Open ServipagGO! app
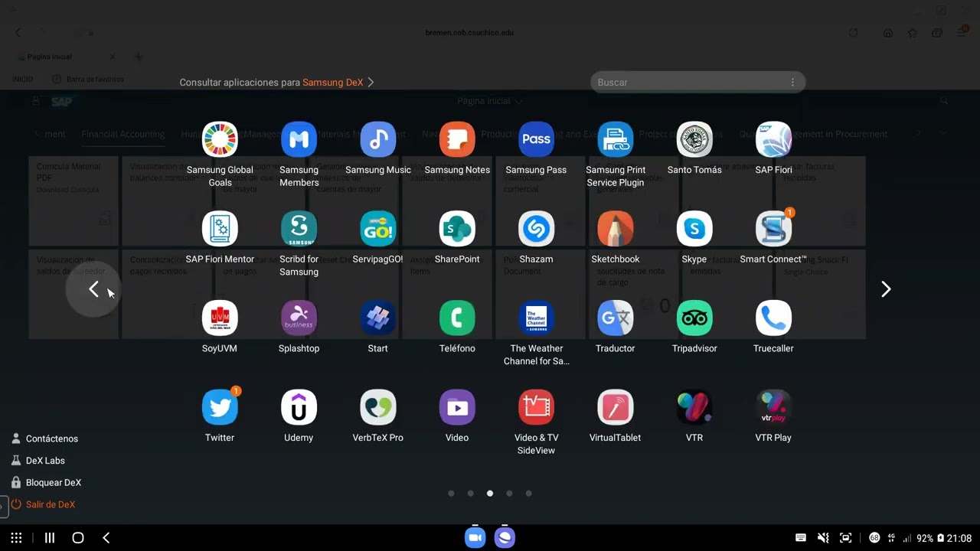Viewport: 980px width, 551px height. (378, 229)
